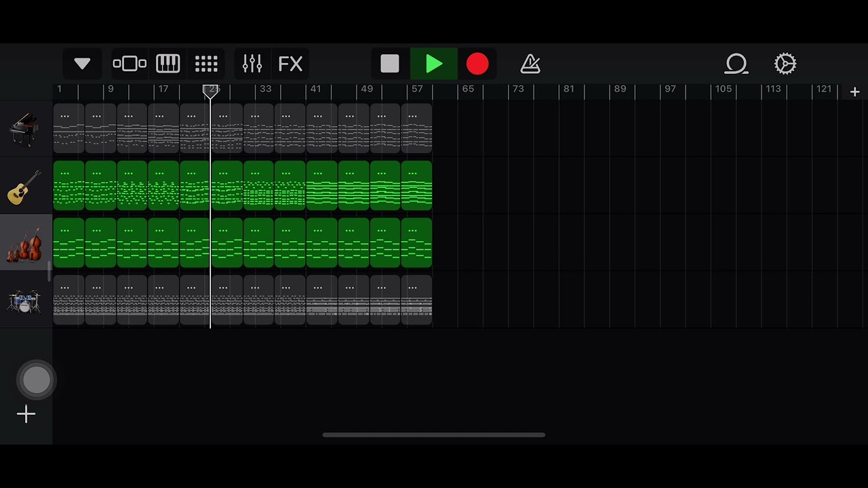This screenshot has height=488, width=868.
Task: Select first green region on guitar track
Action: tap(69, 186)
